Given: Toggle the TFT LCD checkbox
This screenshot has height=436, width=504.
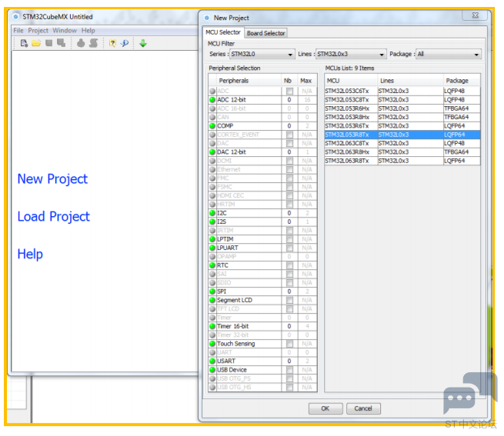Looking at the screenshot, I should coord(289,309).
